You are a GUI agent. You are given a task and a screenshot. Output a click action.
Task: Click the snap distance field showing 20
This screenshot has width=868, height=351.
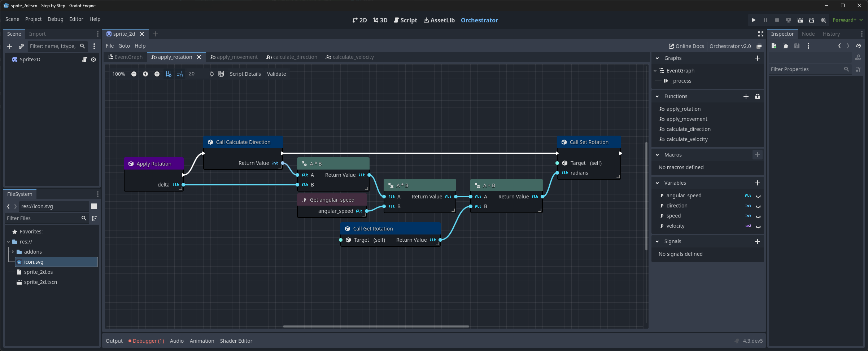click(x=197, y=74)
